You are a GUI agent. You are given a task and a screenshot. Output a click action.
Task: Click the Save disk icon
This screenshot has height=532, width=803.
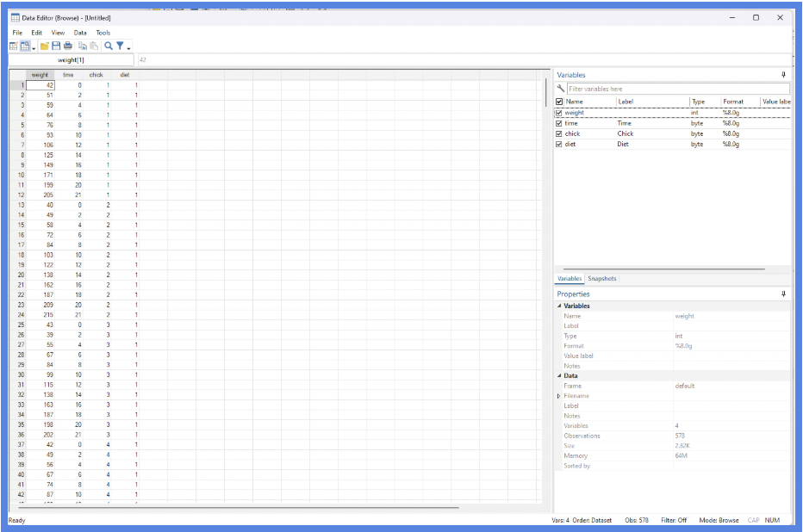click(x=56, y=46)
